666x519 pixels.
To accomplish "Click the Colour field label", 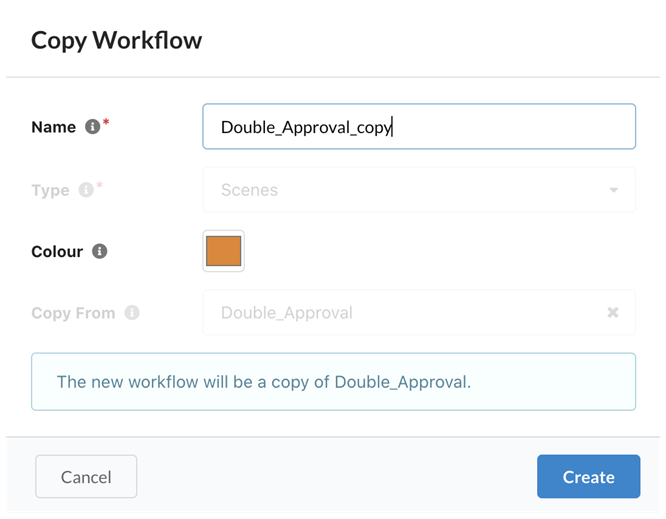I will click(x=57, y=251).
